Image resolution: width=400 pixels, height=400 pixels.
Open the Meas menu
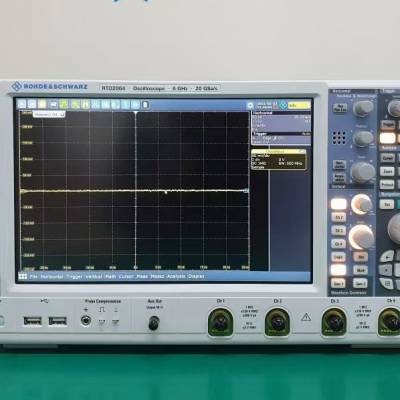tap(142, 276)
